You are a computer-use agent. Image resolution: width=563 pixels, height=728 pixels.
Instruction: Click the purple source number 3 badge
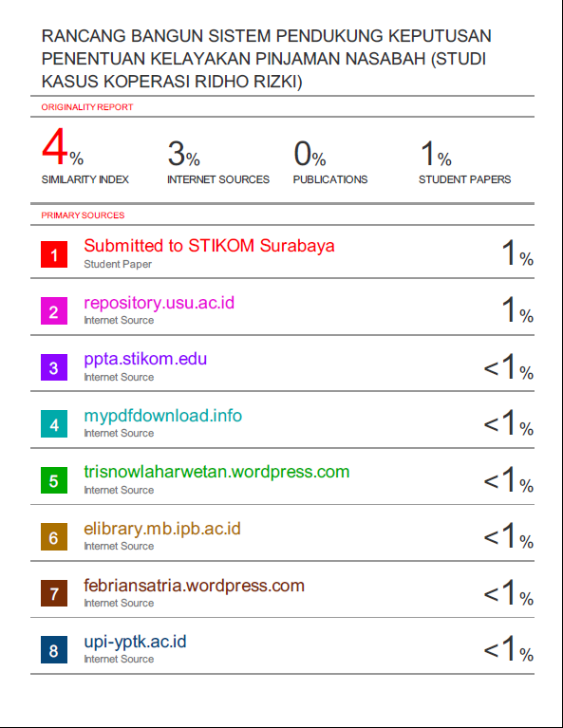click(x=54, y=367)
